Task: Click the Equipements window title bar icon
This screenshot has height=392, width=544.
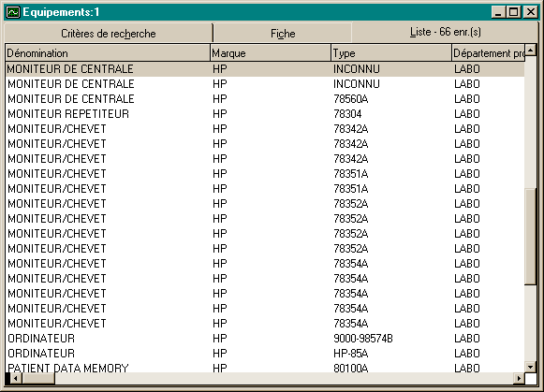Action: pos(13,12)
